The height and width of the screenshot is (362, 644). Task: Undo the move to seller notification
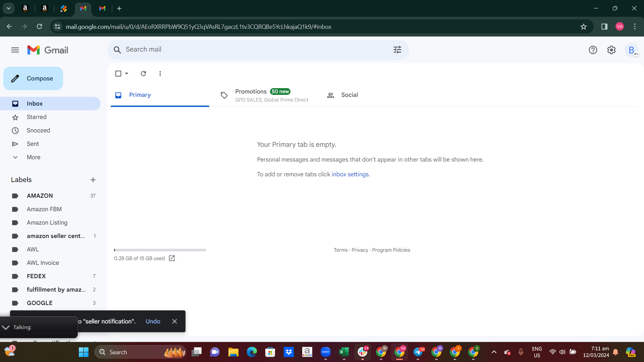[153, 321]
